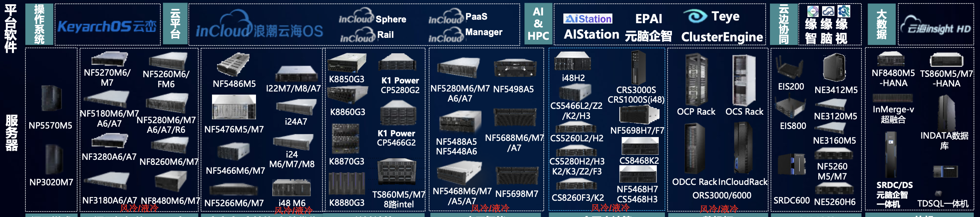The width and height of the screenshot is (980, 217).
Task: Select the InMerge-v 超融合 label
Action: click(893, 114)
